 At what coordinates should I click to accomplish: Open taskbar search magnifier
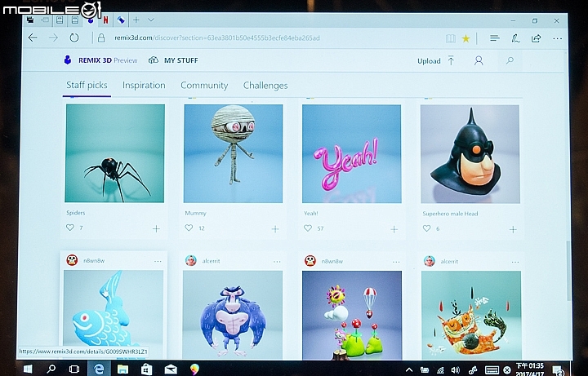point(51,369)
